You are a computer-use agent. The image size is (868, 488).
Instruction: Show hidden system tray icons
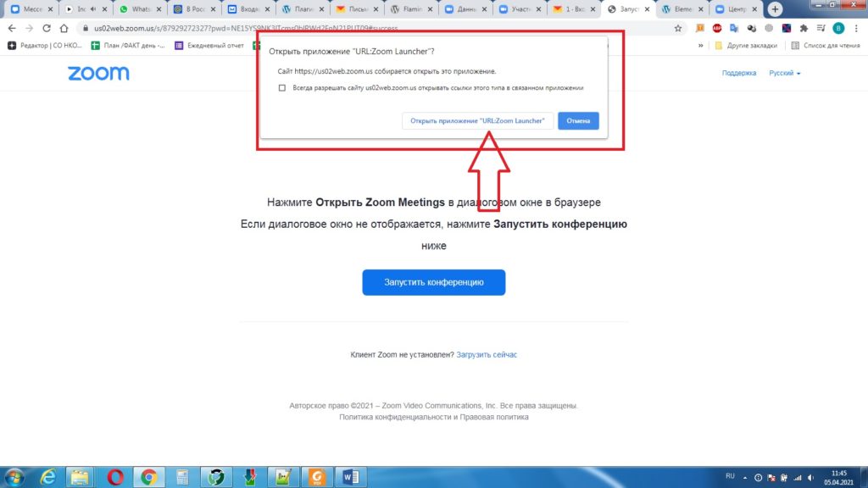tap(745, 478)
